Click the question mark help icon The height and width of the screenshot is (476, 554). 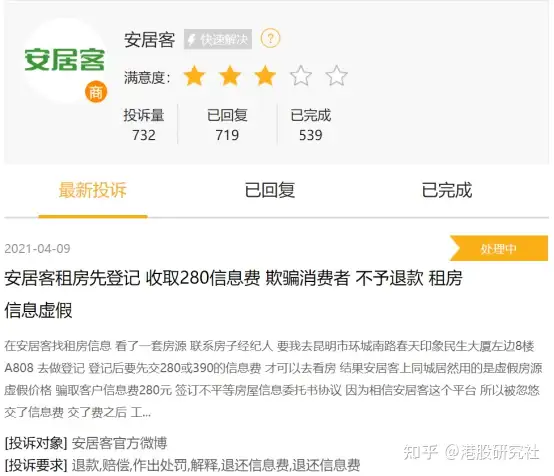(x=270, y=38)
